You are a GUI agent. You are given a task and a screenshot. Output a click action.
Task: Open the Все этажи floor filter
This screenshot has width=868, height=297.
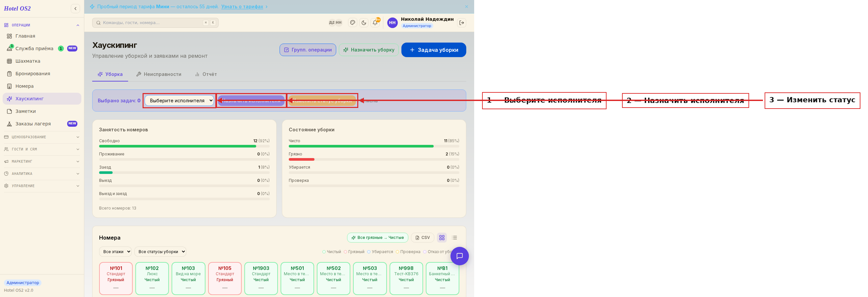[115, 251]
